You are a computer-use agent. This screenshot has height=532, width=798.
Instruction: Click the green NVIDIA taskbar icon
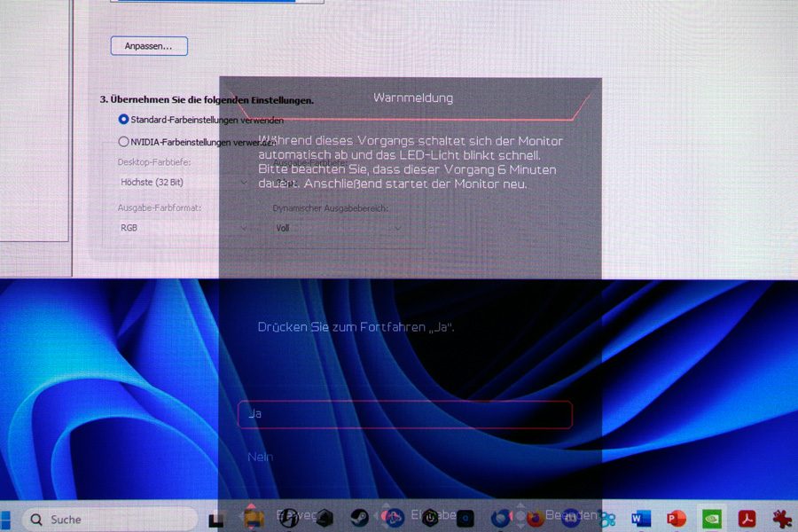click(x=712, y=519)
